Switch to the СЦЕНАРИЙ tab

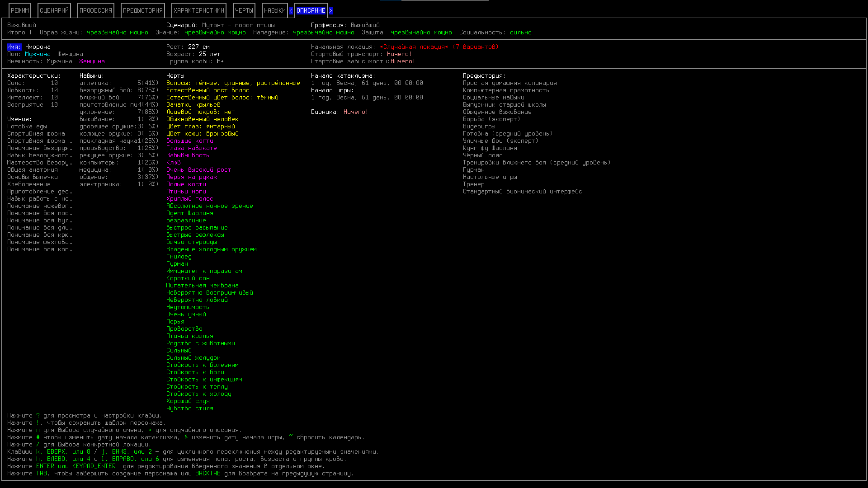point(54,11)
